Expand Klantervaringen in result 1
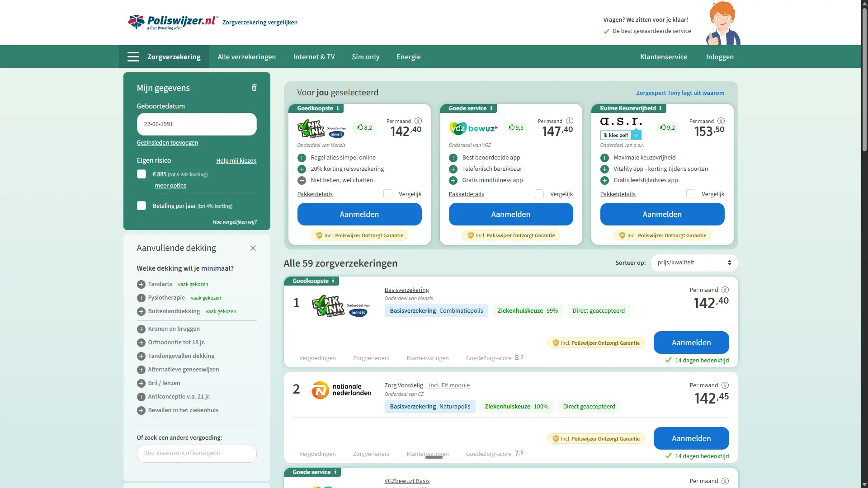 [428, 358]
